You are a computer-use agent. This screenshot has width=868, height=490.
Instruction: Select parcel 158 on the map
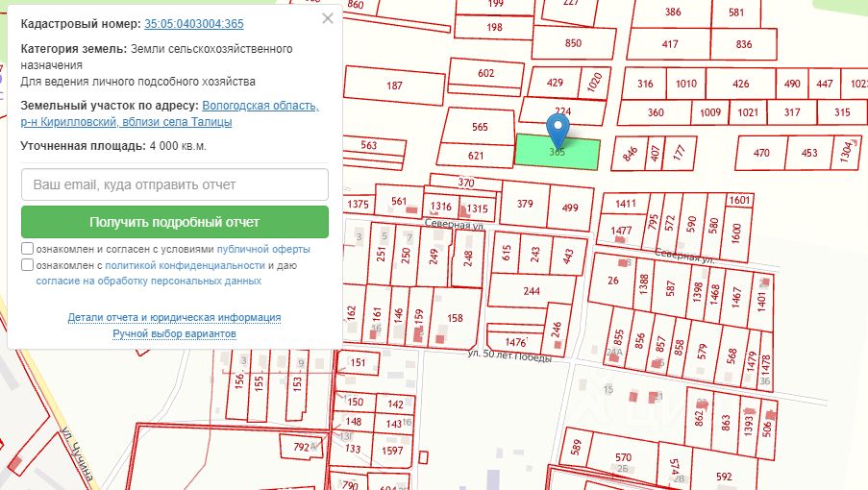tap(455, 318)
